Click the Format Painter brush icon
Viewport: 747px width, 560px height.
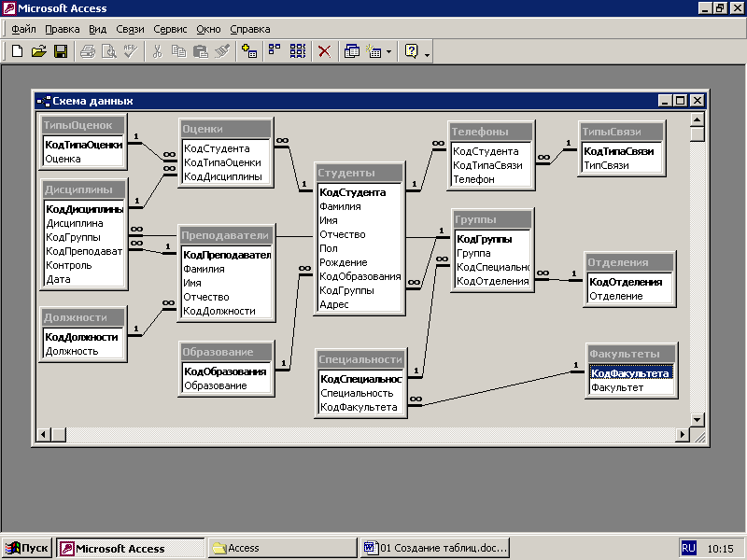click(222, 51)
